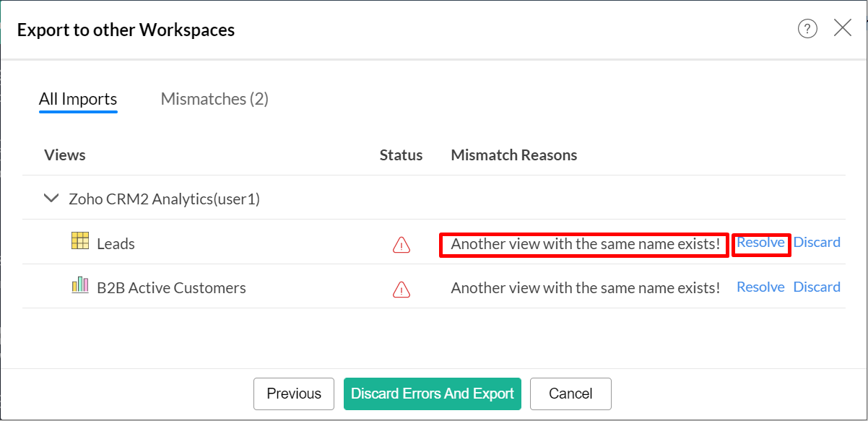Click the warning icon for B2B Active Customers
Screen dimensions: 868x421
tap(401, 289)
